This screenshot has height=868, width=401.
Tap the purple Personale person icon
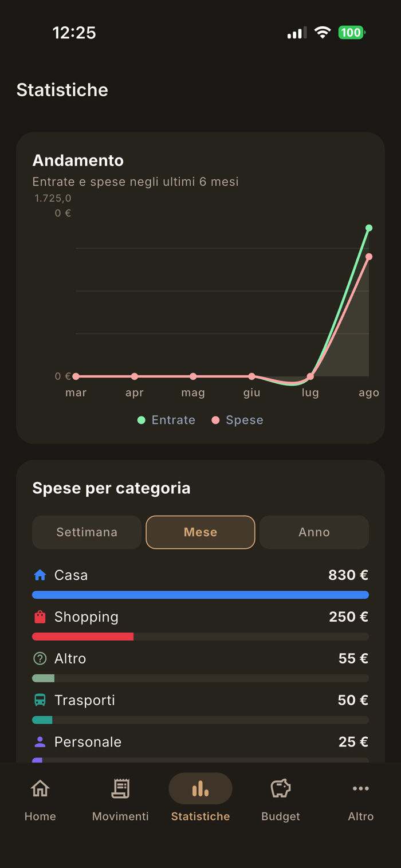(40, 742)
